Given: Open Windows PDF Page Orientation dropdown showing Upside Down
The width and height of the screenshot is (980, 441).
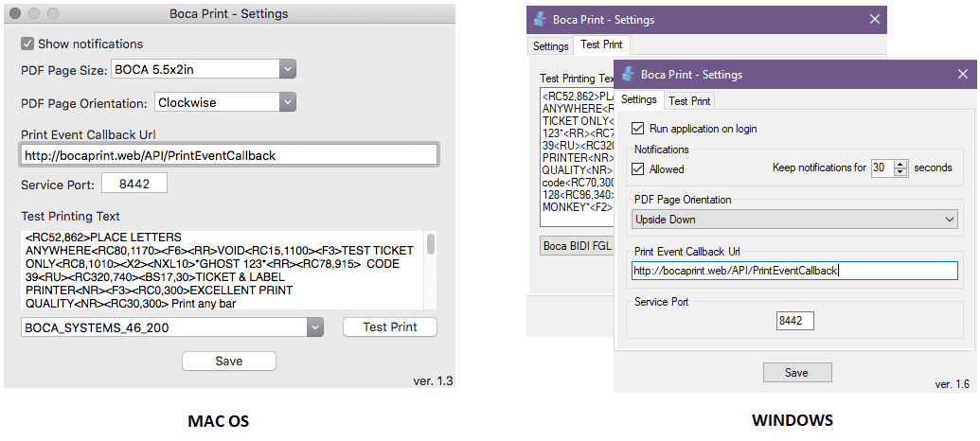Looking at the screenshot, I should click(x=794, y=220).
